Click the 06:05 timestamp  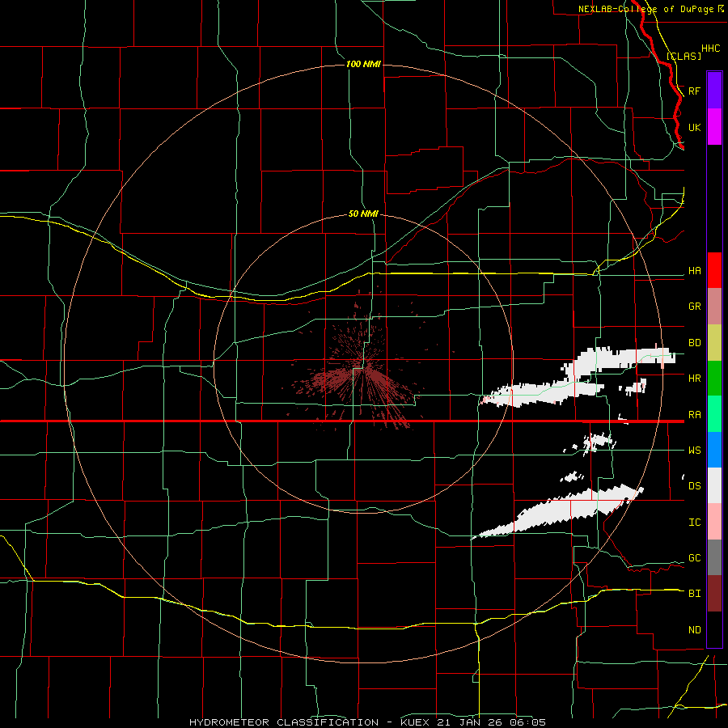(x=530, y=722)
